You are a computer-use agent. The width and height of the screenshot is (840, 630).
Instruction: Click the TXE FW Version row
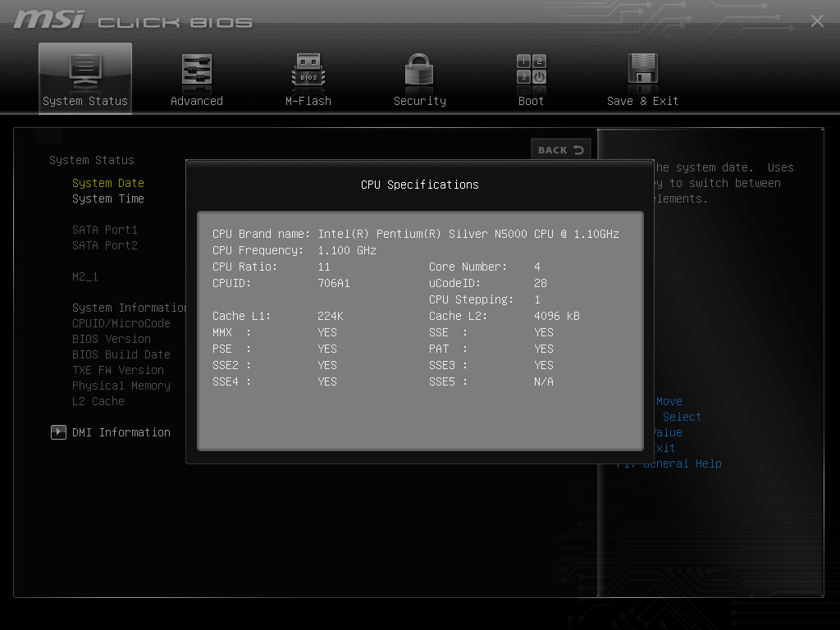point(118,370)
